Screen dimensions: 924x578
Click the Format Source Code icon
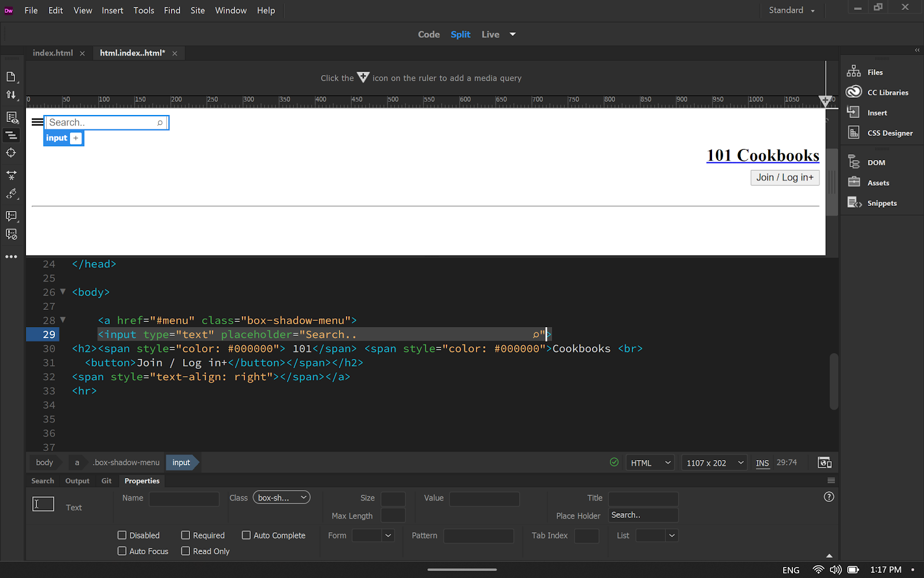(x=12, y=194)
